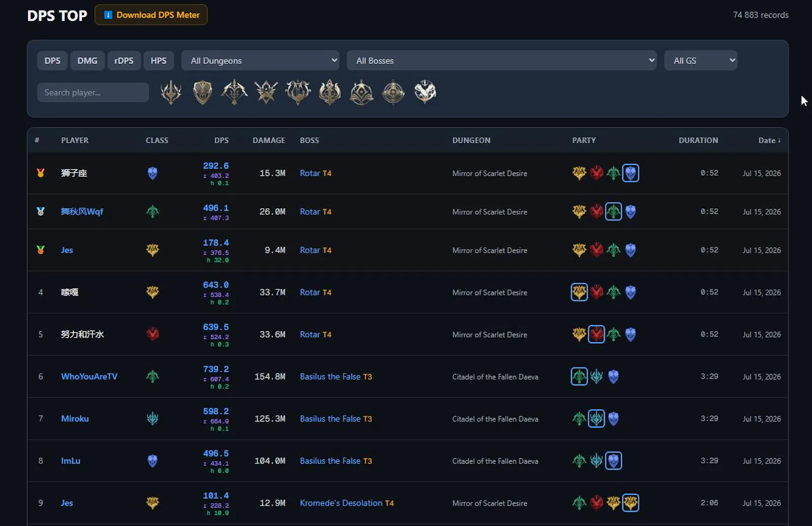Filter by the crossed daggers class icon
The width and height of the screenshot is (812, 526).
pyautogui.click(x=266, y=92)
